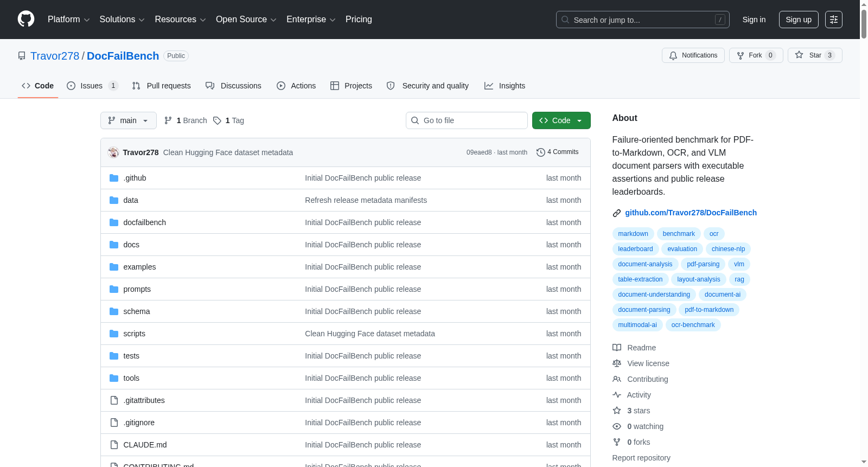Click the data folder icon
Viewport: 868px width, 467px height.
pos(114,200)
